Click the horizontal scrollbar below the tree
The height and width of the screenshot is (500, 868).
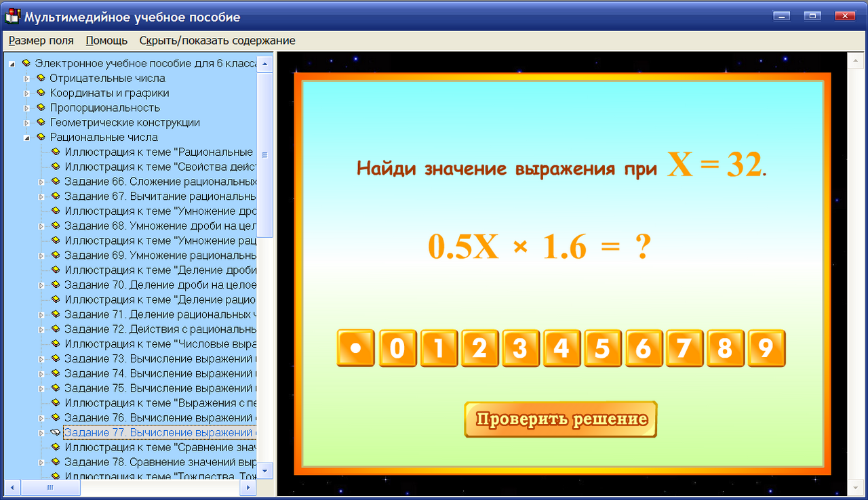(51, 487)
